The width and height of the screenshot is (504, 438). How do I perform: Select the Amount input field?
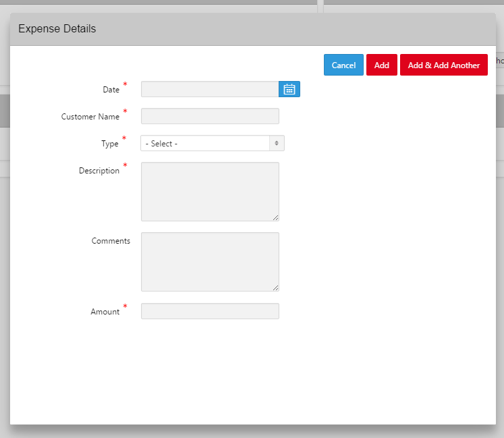click(209, 311)
